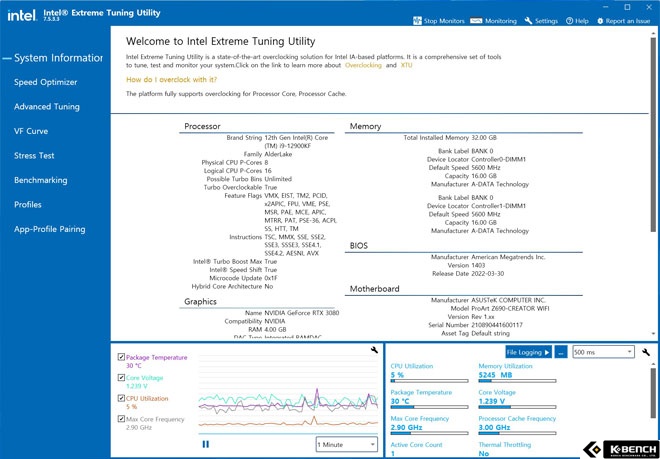Click the 'Thermal Throttling' monitor label
This screenshot has width=660, height=459.
(505, 445)
